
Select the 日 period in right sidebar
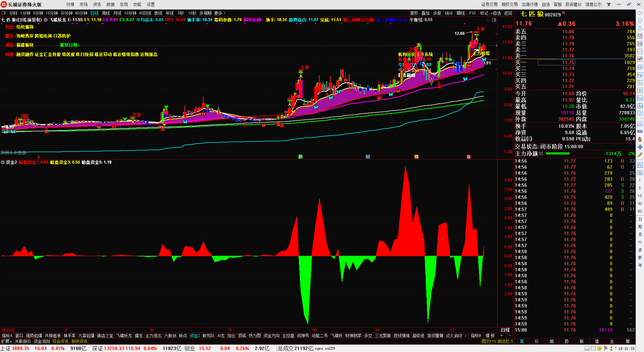(x=640, y=219)
